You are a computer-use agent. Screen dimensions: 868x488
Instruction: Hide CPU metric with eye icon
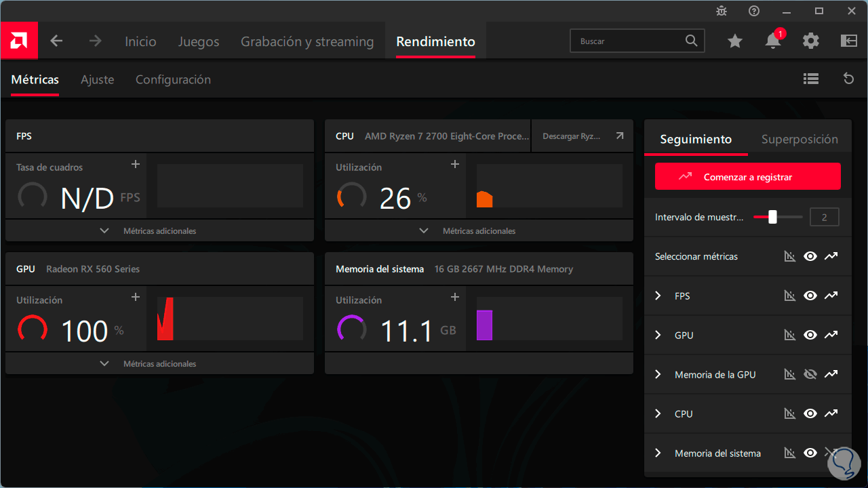pos(810,413)
